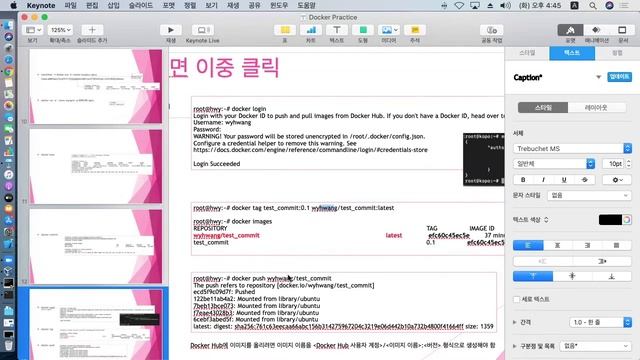Toggle italic formatting
The width and height of the screenshot is (640, 360).
(x=543, y=180)
